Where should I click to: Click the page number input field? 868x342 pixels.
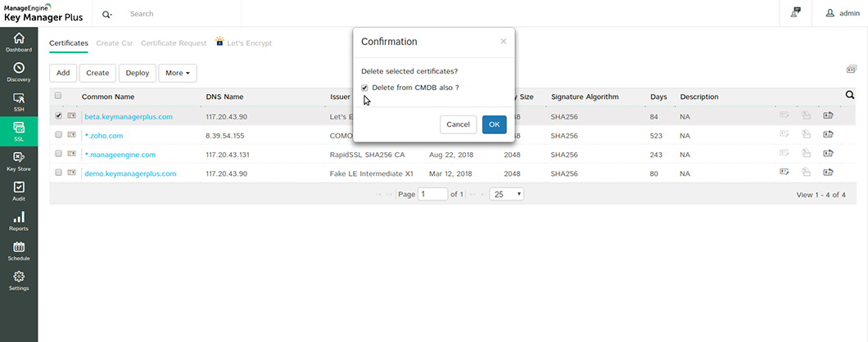point(432,195)
